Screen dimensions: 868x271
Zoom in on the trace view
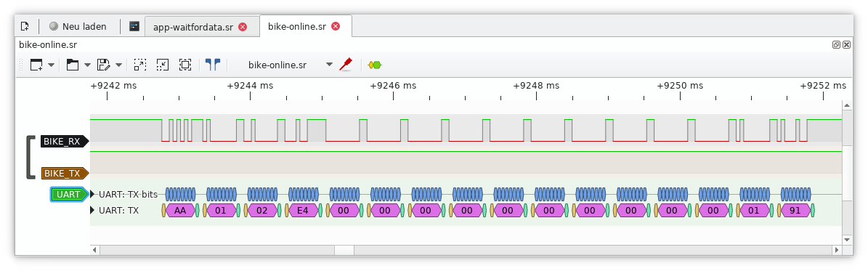pos(140,65)
